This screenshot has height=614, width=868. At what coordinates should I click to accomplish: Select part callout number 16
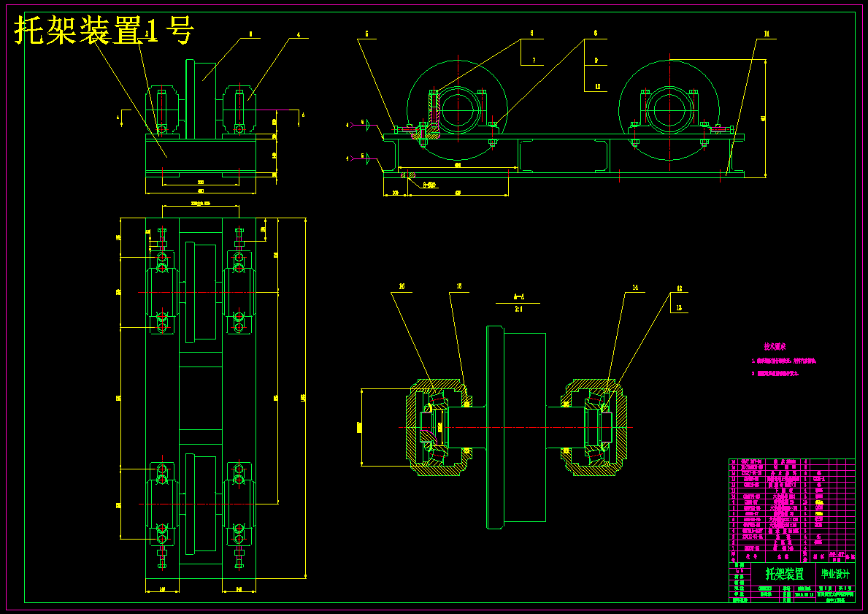coord(402,287)
